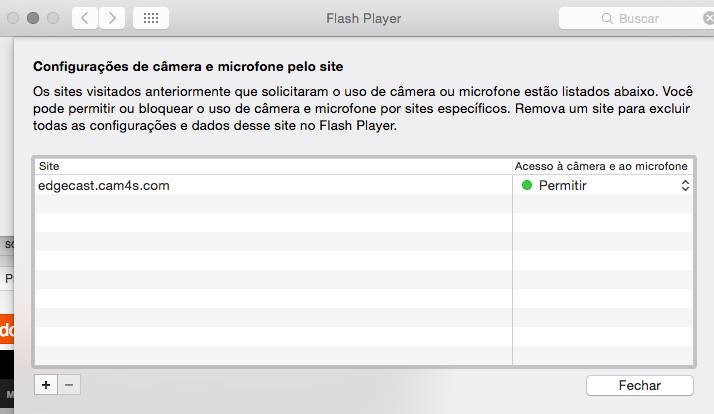The width and height of the screenshot is (714, 414).
Task: Click the Acesso à câmera e ao microfone header
Action: (x=602, y=165)
